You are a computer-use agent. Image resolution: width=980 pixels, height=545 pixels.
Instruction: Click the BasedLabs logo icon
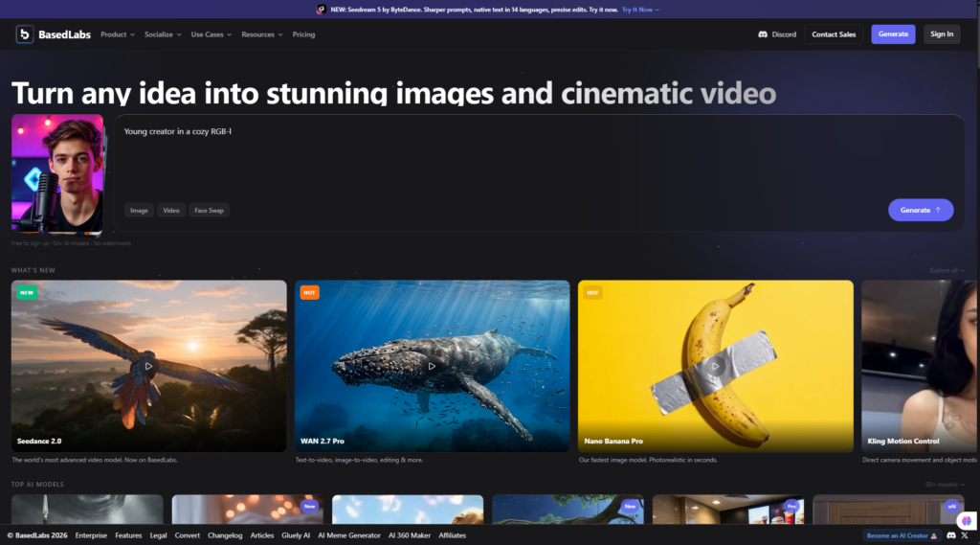point(24,34)
